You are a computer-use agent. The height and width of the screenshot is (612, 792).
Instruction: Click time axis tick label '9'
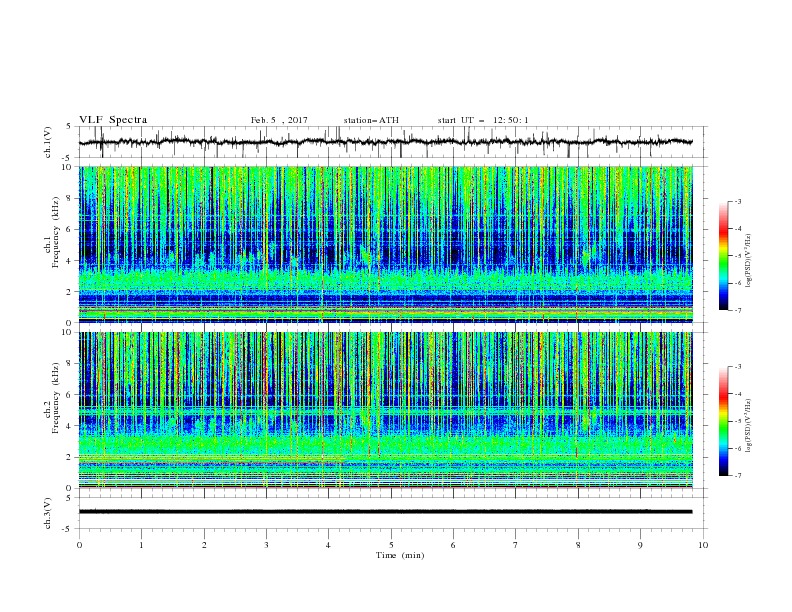pyautogui.click(x=640, y=545)
